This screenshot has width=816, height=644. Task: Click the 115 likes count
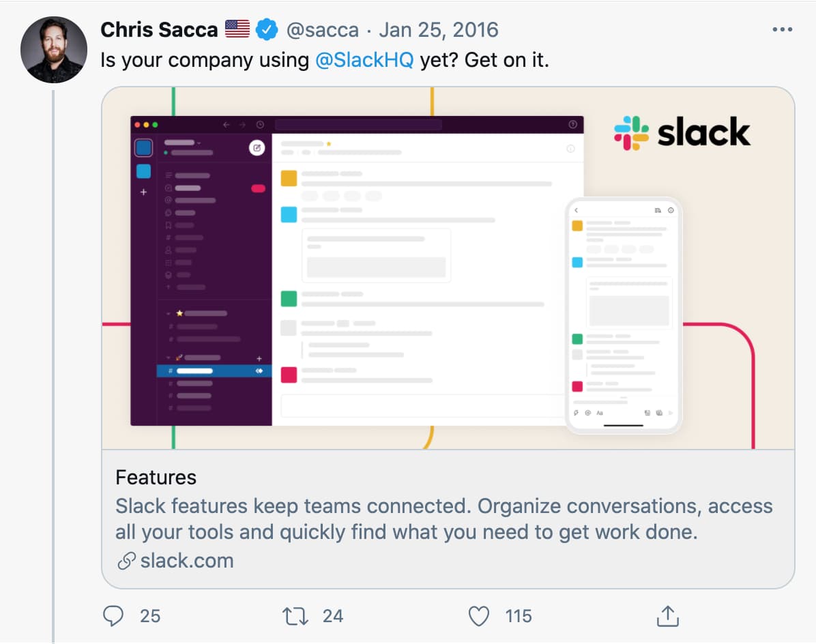click(x=519, y=616)
